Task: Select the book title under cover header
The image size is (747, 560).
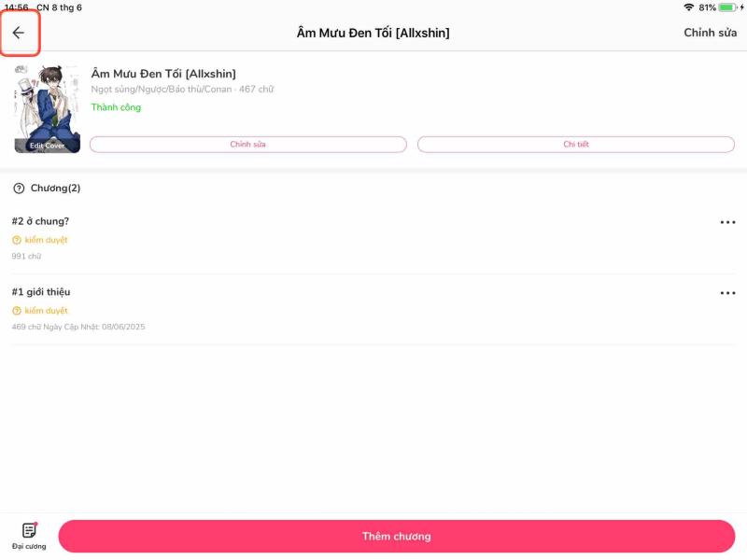Action: 163,74
